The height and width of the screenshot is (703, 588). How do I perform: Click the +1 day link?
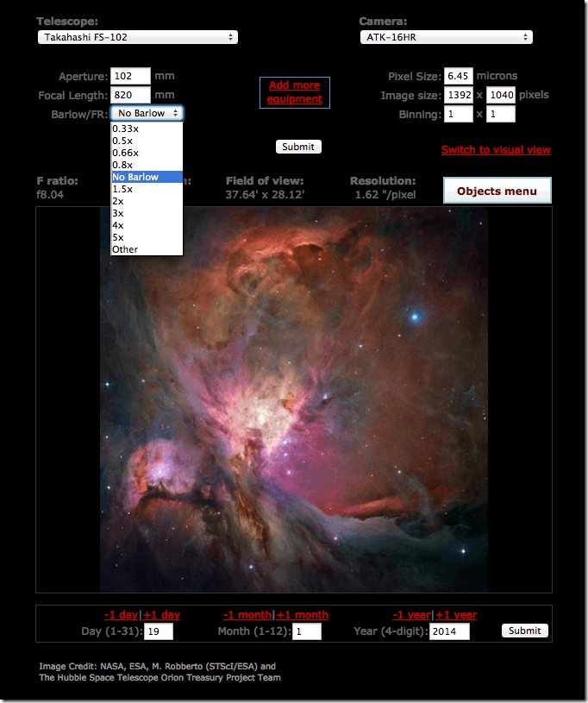pyautogui.click(x=162, y=615)
